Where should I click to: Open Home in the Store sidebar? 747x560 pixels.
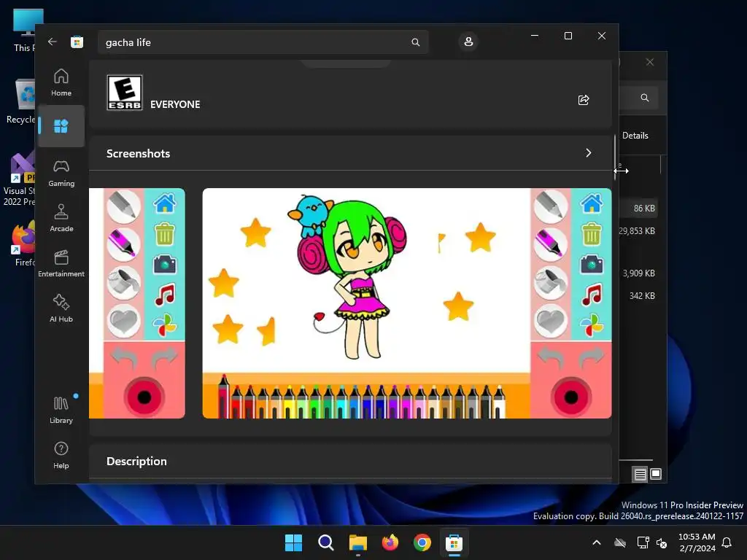61,82
